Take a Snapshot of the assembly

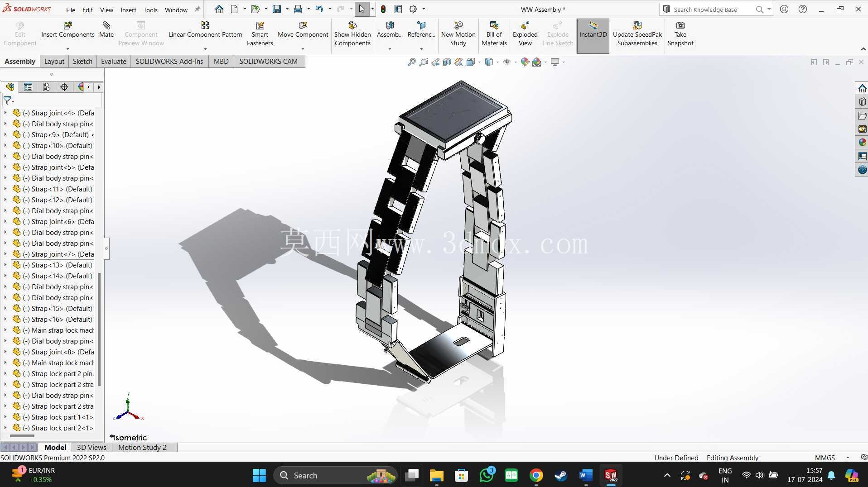[x=680, y=34]
